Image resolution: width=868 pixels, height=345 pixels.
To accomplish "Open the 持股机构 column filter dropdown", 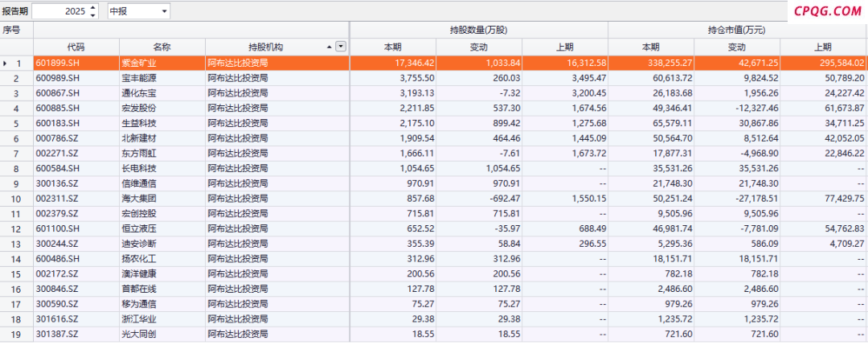I will [x=341, y=47].
